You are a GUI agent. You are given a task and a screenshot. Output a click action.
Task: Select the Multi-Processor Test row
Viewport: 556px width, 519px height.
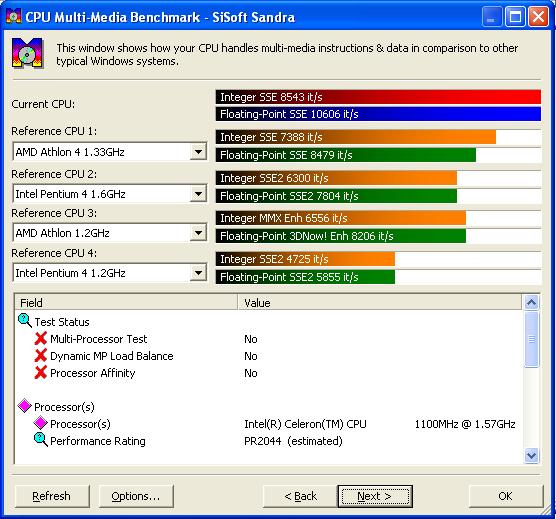[x=269, y=339]
